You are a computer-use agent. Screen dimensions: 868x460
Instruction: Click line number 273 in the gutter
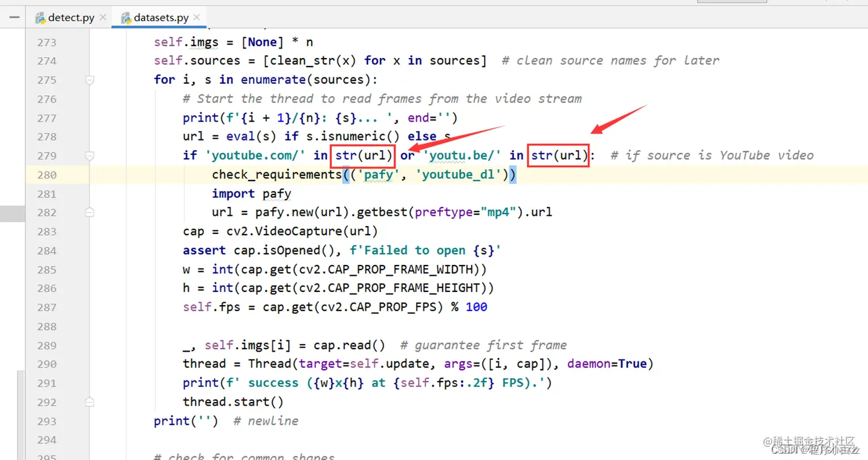pyautogui.click(x=46, y=42)
